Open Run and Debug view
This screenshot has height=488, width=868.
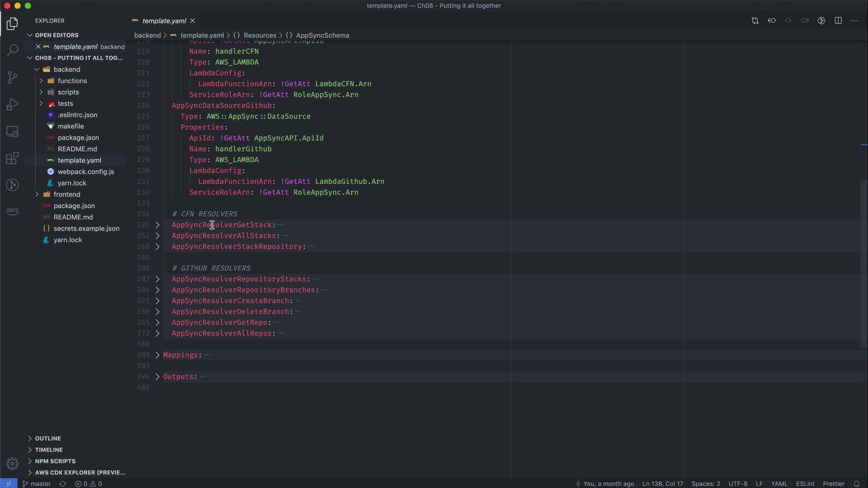point(12,104)
